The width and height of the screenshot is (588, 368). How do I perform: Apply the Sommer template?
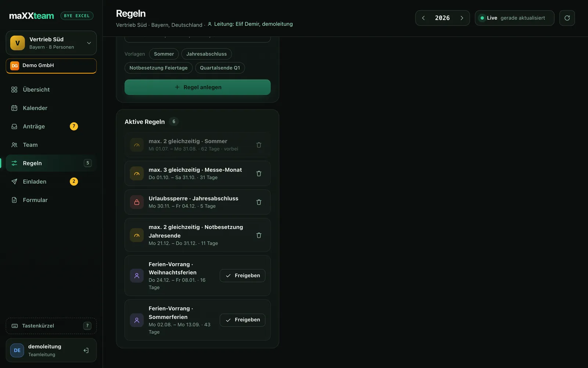tap(164, 54)
